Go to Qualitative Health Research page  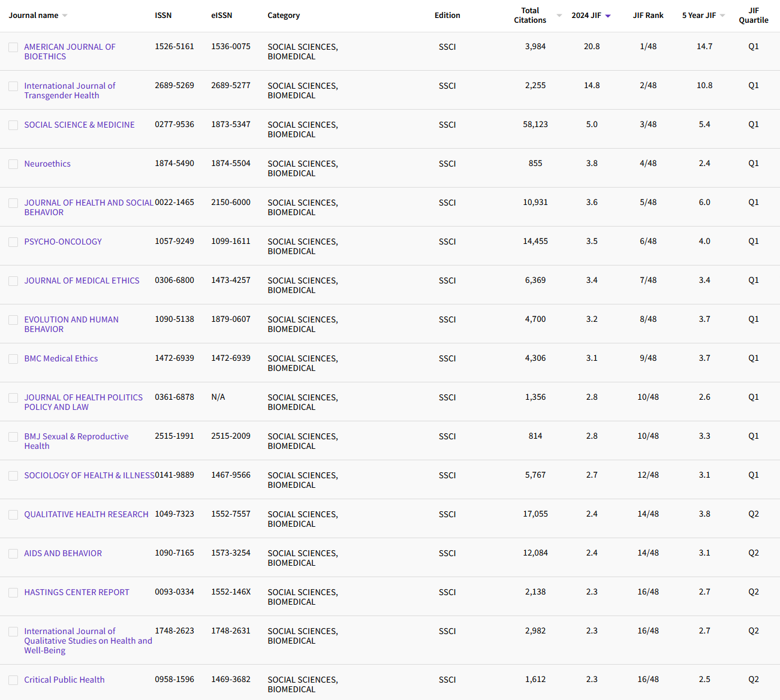tap(86, 514)
